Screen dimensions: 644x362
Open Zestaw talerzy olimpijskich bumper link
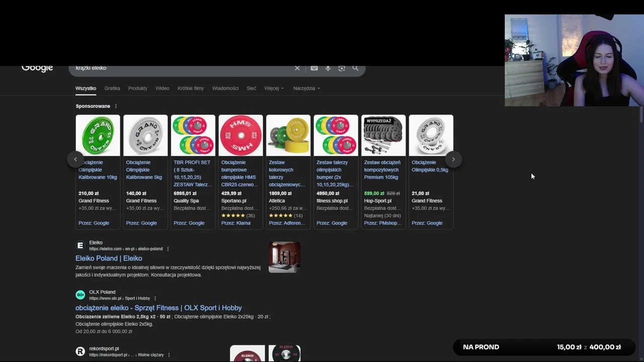click(335, 173)
